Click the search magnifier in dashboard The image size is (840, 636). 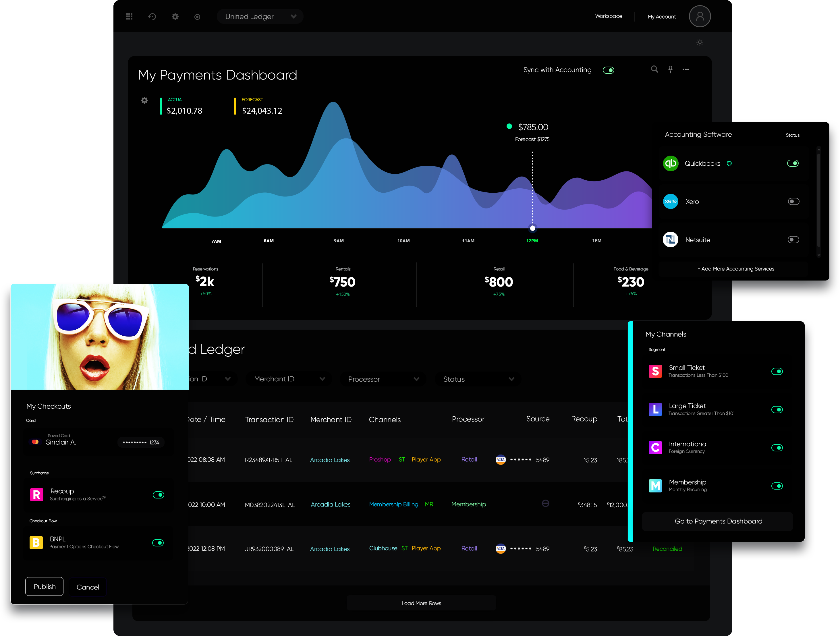654,69
